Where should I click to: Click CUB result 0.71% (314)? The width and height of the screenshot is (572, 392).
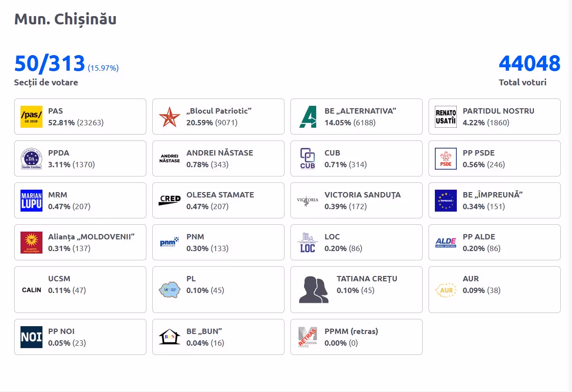pyautogui.click(x=346, y=165)
